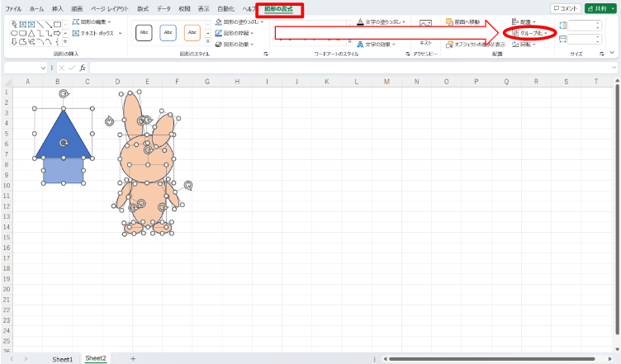Click 図形の編集 edit shape icon
This screenshot has width=621, height=364.
point(76,21)
